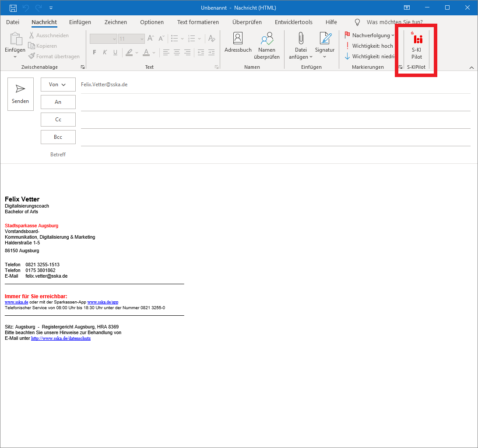Expand the Von sender dropdown

click(x=58, y=85)
